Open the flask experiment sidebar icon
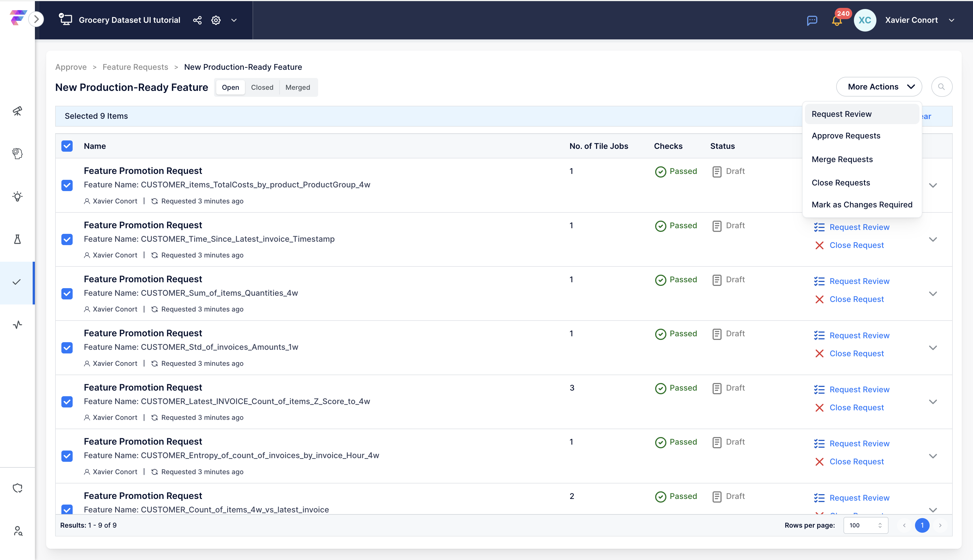 pyautogui.click(x=17, y=239)
